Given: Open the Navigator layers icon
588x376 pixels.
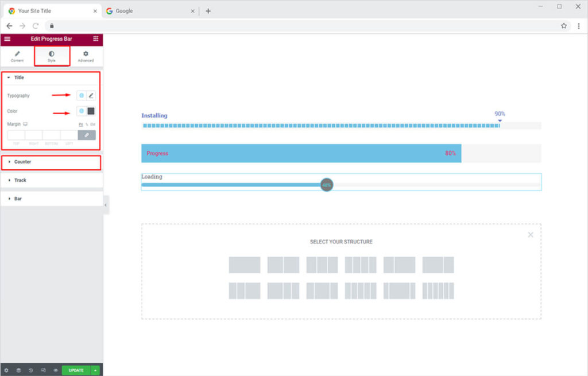Looking at the screenshot, I should (x=18, y=370).
